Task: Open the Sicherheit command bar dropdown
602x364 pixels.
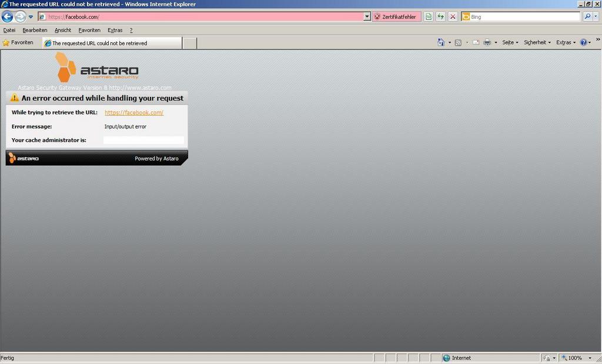Action: (537, 42)
